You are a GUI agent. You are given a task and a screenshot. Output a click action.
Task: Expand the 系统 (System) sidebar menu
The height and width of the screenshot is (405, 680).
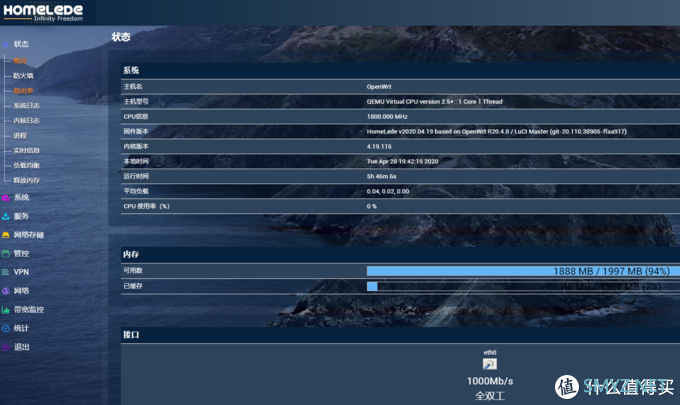click(x=21, y=197)
